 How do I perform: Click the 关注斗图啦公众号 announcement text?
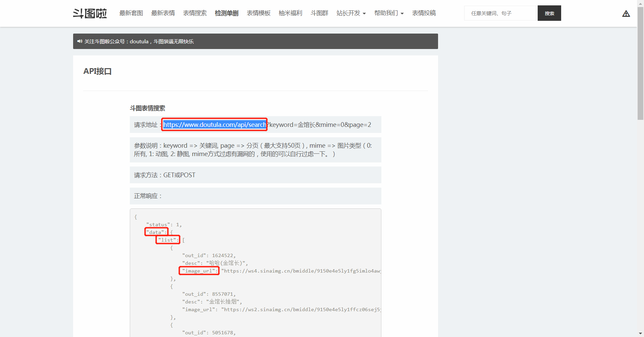(139, 41)
